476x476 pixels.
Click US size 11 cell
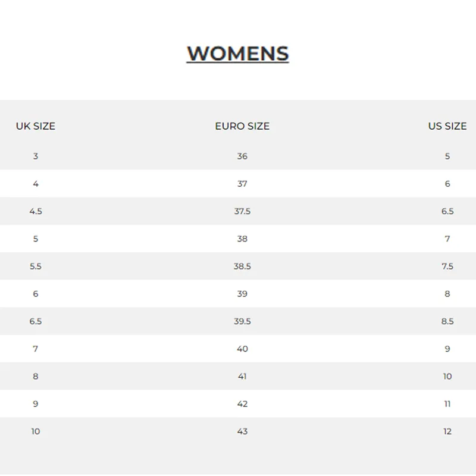pos(447,404)
